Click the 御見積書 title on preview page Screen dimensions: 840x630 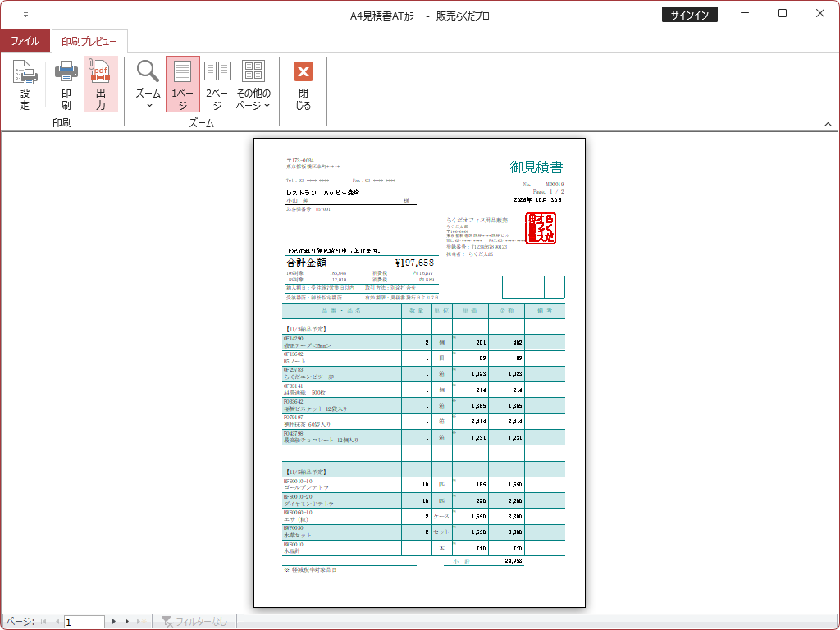coord(536,167)
